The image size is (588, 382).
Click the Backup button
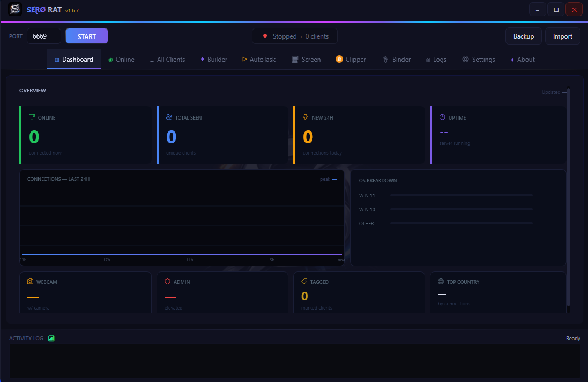coord(524,36)
